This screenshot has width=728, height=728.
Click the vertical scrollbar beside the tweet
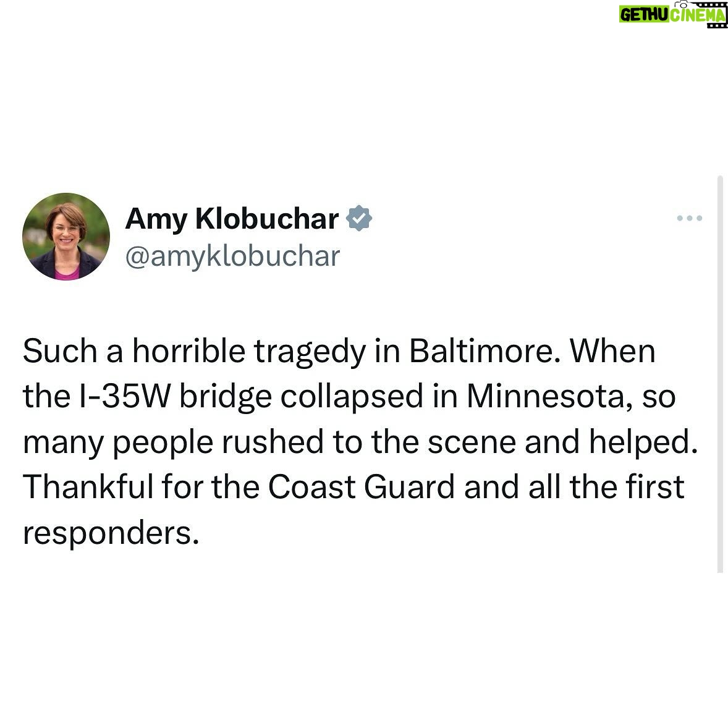click(720, 375)
